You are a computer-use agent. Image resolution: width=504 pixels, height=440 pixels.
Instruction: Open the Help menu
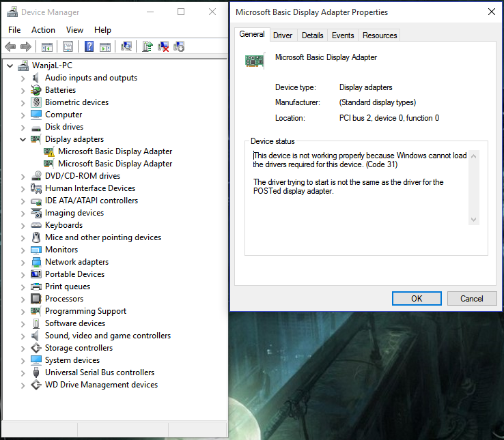[x=102, y=30]
